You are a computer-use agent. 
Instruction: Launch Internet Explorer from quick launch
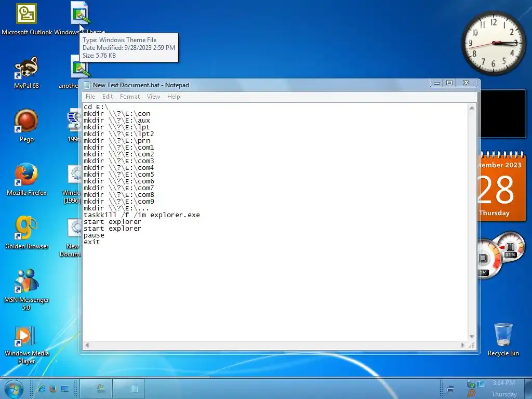(x=42, y=389)
